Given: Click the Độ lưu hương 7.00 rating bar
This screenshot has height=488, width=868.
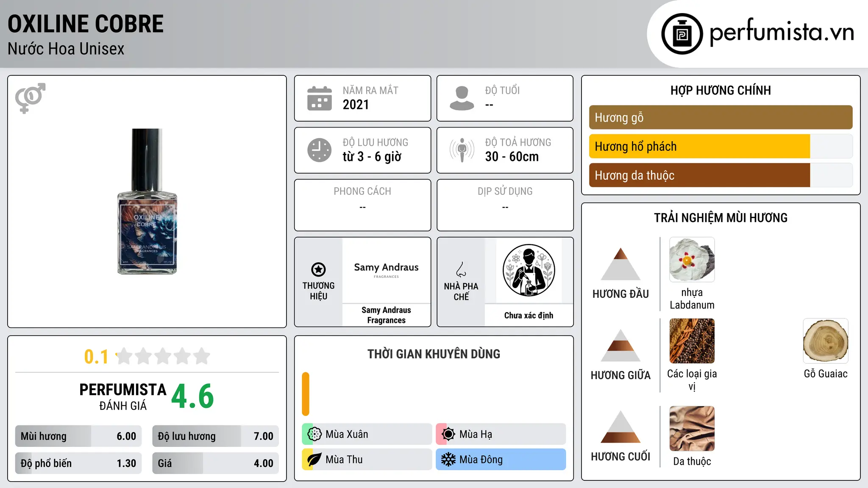Looking at the screenshot, I should click(215, 436).
